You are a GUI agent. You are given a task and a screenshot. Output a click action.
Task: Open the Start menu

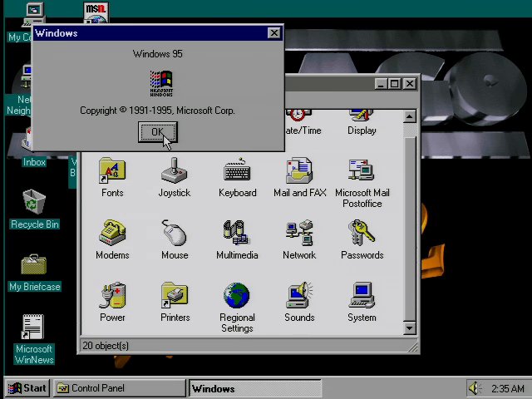(27, 388)
